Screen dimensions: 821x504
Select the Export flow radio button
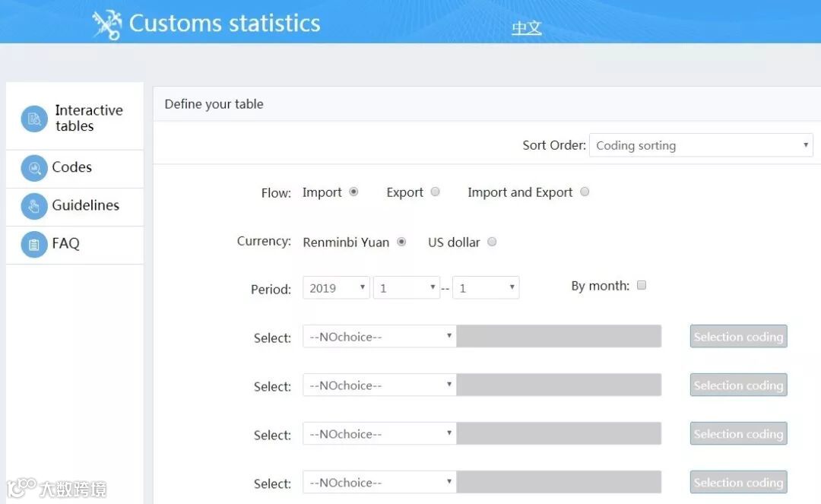(x=435, y=192)
